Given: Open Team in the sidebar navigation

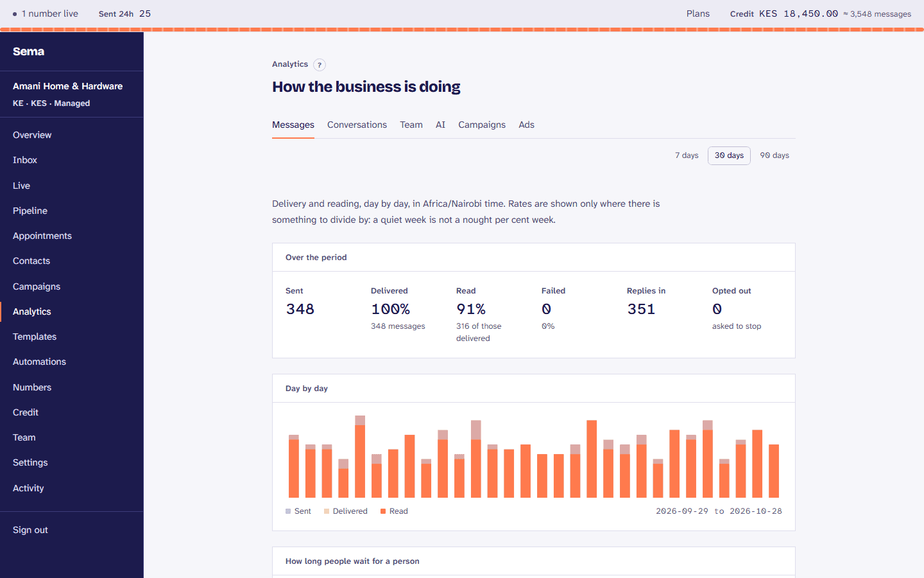Looking at the screenshot, I should point(72,437).
